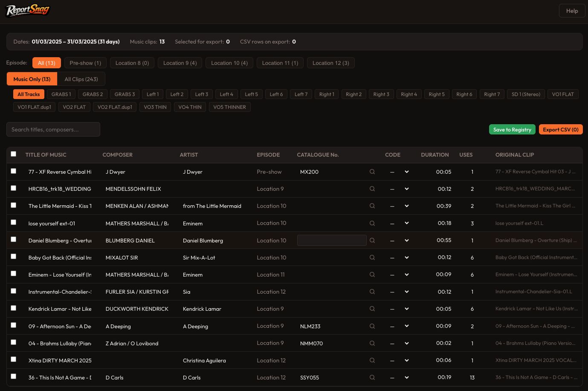
Task: Click the NLM233 catalogue number
Action: tap(332, 327)
